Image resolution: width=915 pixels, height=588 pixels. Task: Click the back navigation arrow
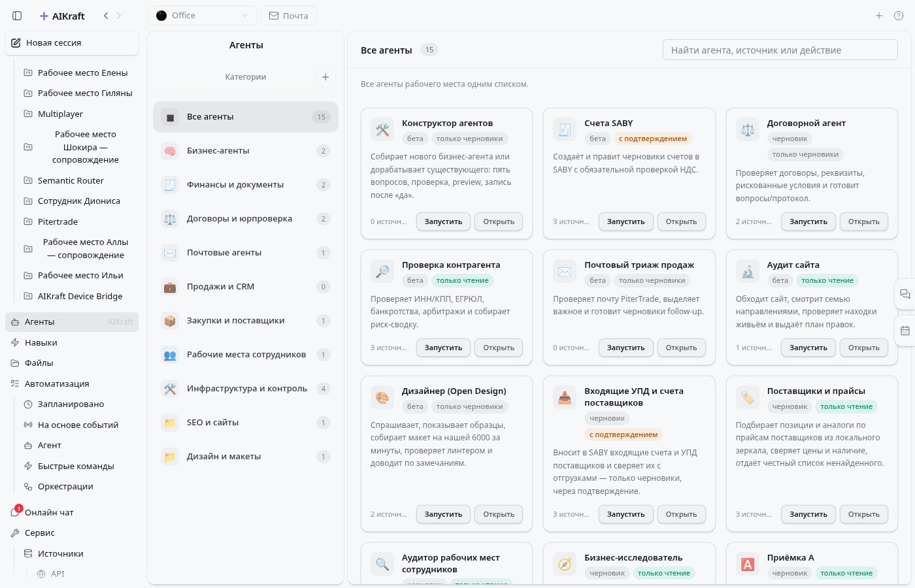click(106, 16)
